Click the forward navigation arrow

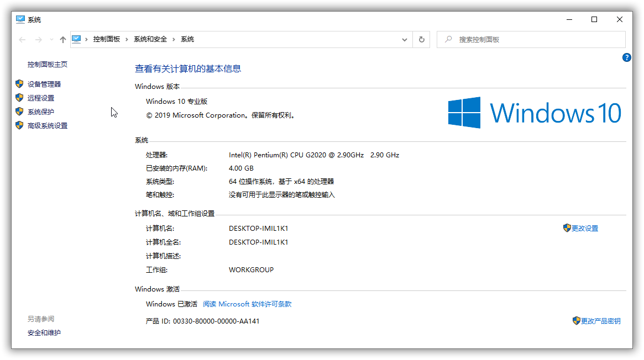tap(39, 40)
